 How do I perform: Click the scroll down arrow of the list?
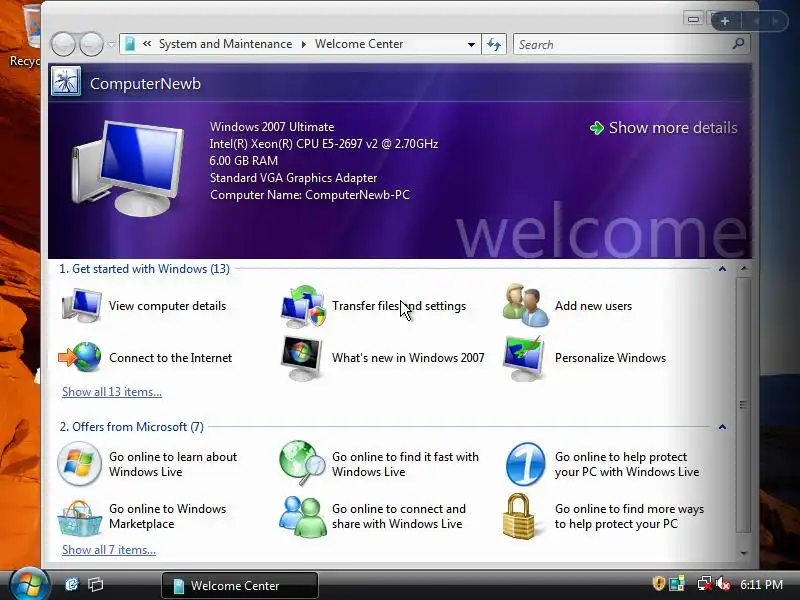[743, 553]
